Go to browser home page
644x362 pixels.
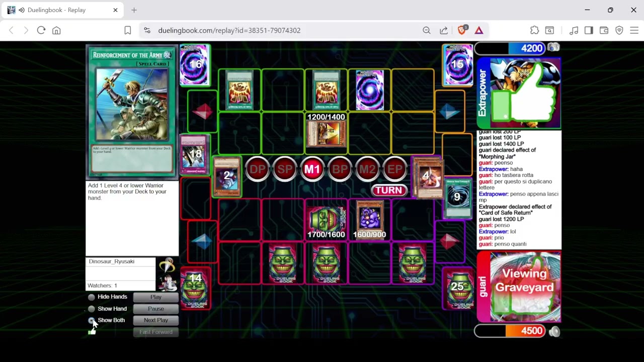pos(56,30)
